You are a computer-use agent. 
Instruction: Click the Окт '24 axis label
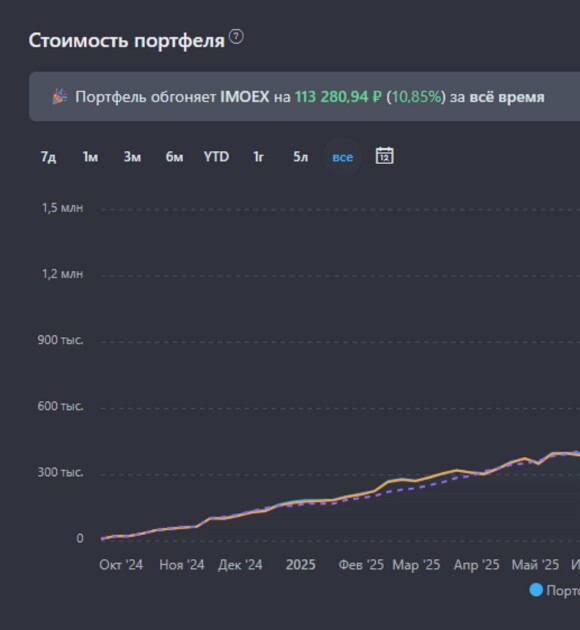[121, 565]
